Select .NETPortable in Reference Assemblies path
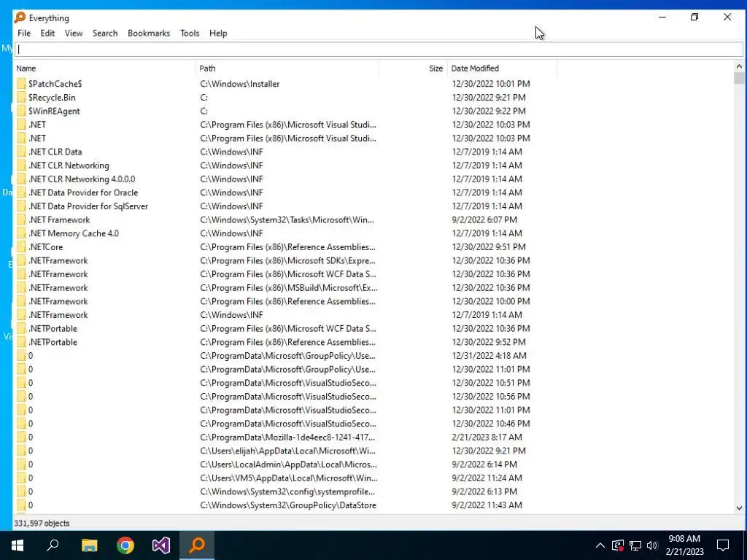 tap(53, 342)
